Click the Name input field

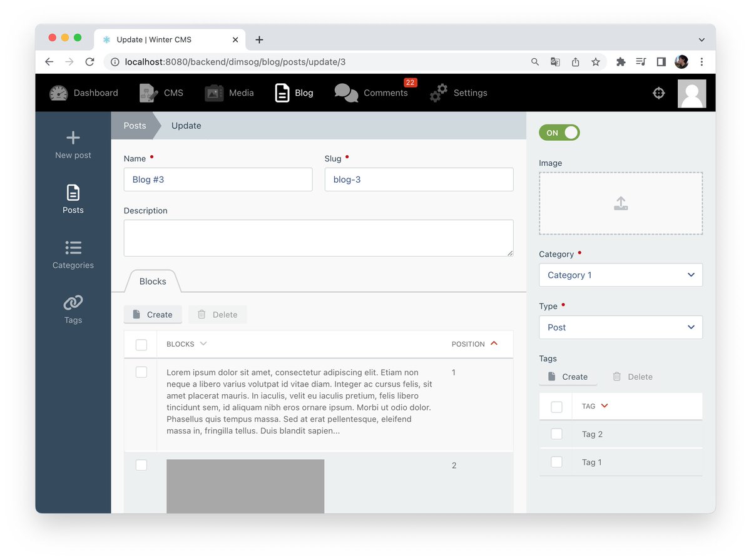click(x=218, y=180)
